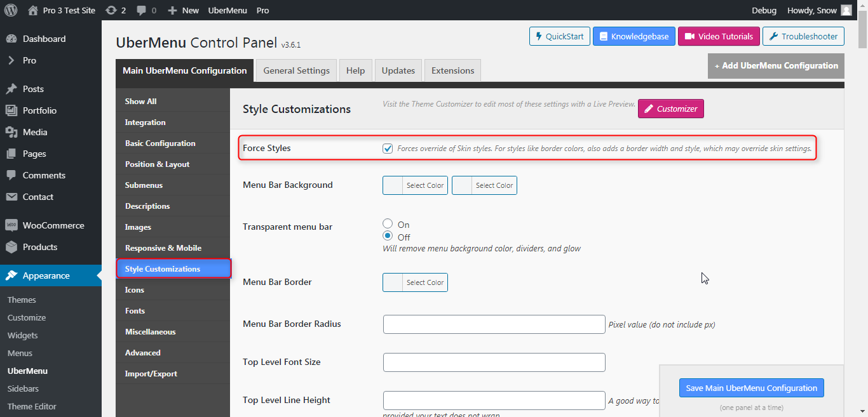This screenshot has height=417, width=868.
Task: Open the comments bubble icon in admin bar
Action: pos(146,10)
